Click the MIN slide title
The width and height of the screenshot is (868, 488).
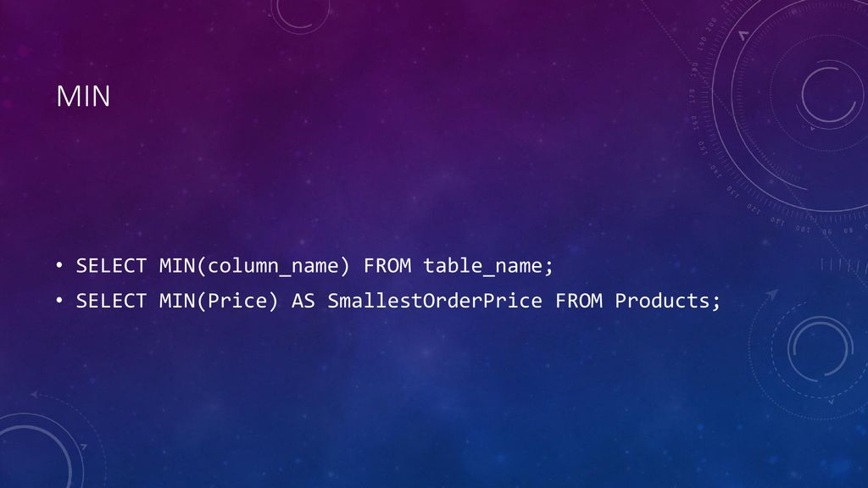point(83,97)
